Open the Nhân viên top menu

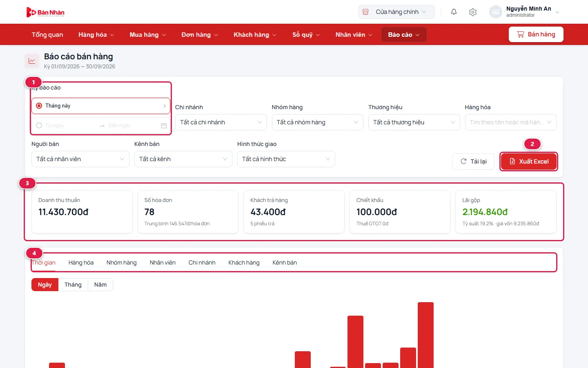click(354, 35)
